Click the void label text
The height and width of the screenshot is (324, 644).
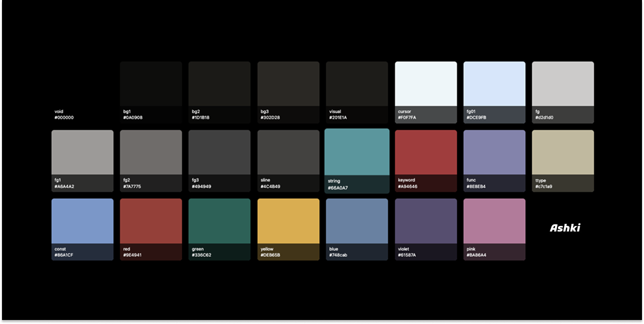(x=59, y=111)
